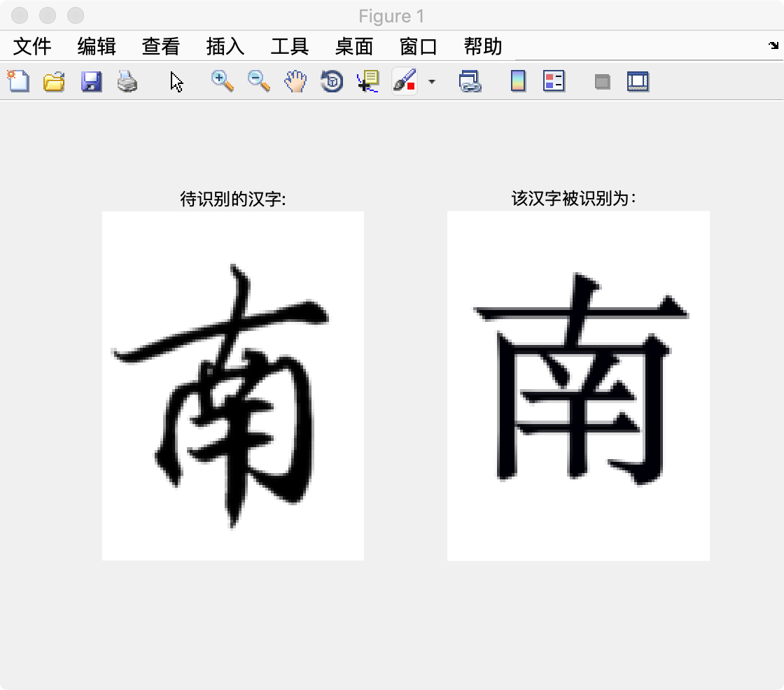The width and height of the screenshot is (784, 690).
Task: Insert a Colorbar via toolbar icon
Action: point(518,81)
